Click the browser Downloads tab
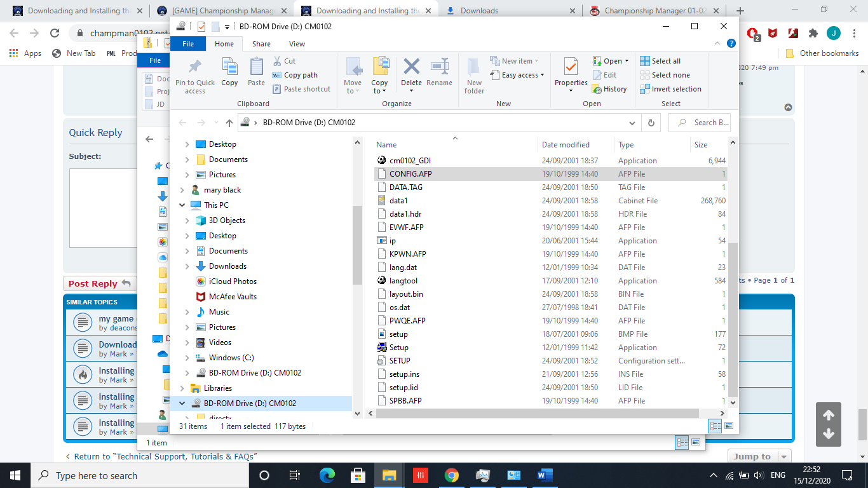The height and width of the screenshot is (488, 868). [479, 11]
